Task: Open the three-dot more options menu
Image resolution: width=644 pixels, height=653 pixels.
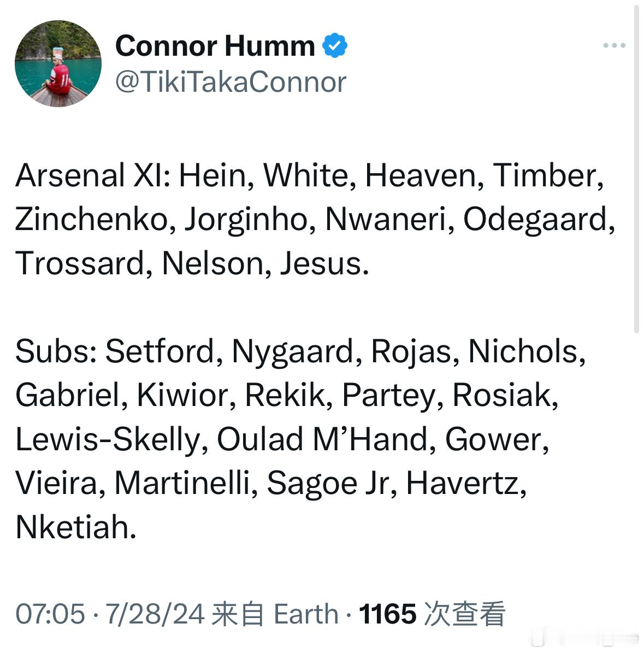Action: (x=614, y=45)
